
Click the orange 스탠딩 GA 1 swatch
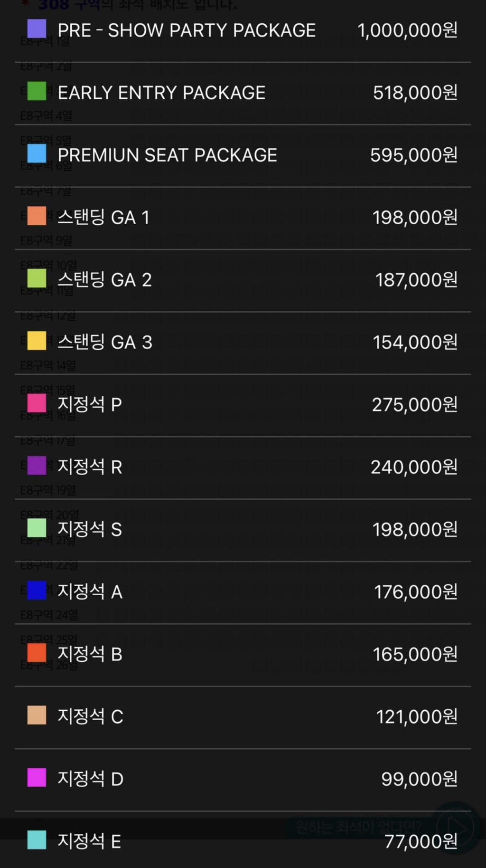[x=37, y=216]
